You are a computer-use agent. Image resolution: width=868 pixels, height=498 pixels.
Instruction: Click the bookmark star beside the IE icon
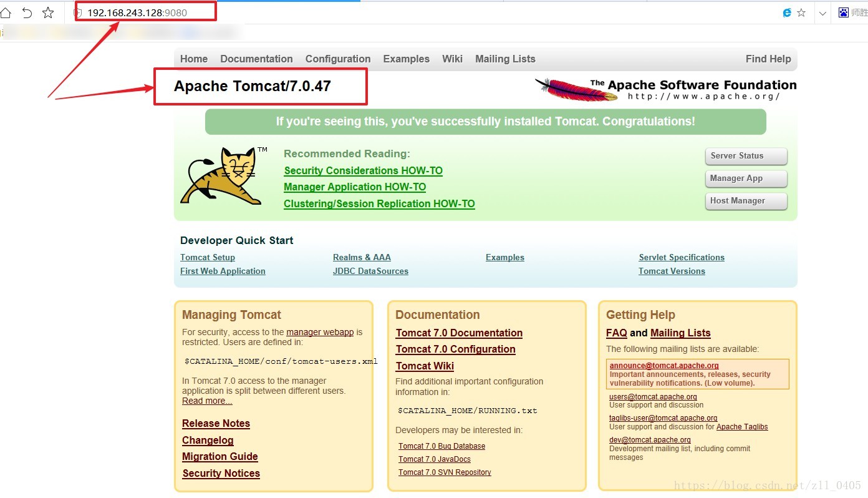pos(801,12)
